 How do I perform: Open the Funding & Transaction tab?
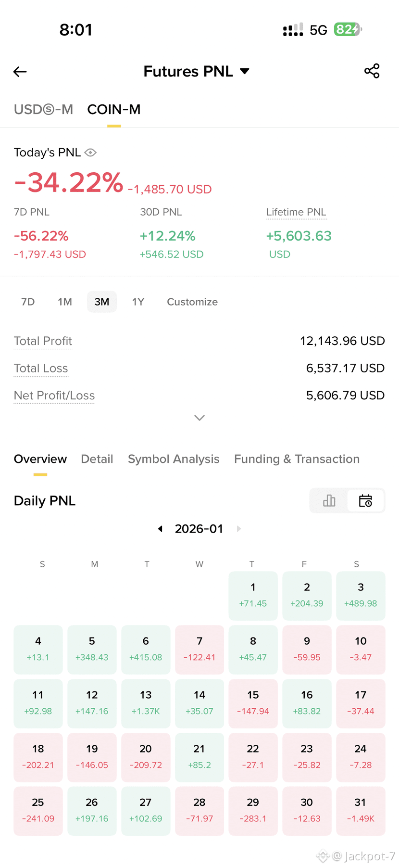point(297,459)
